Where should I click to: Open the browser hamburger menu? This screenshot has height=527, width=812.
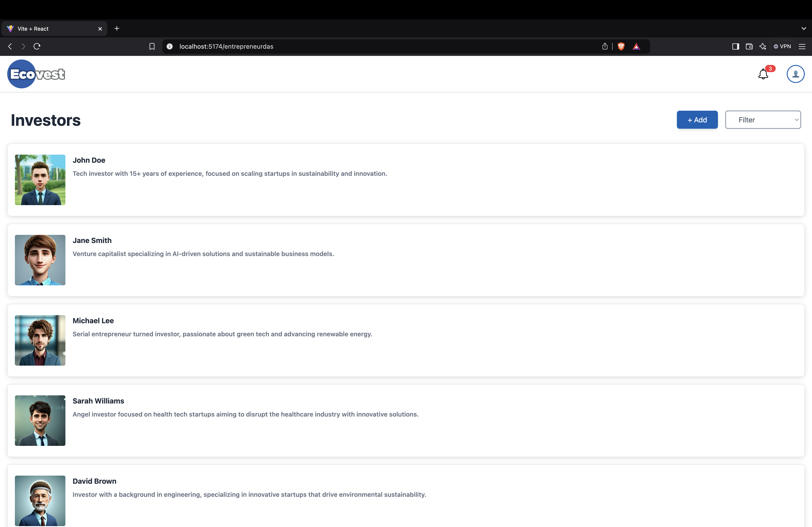click(802, 46)
